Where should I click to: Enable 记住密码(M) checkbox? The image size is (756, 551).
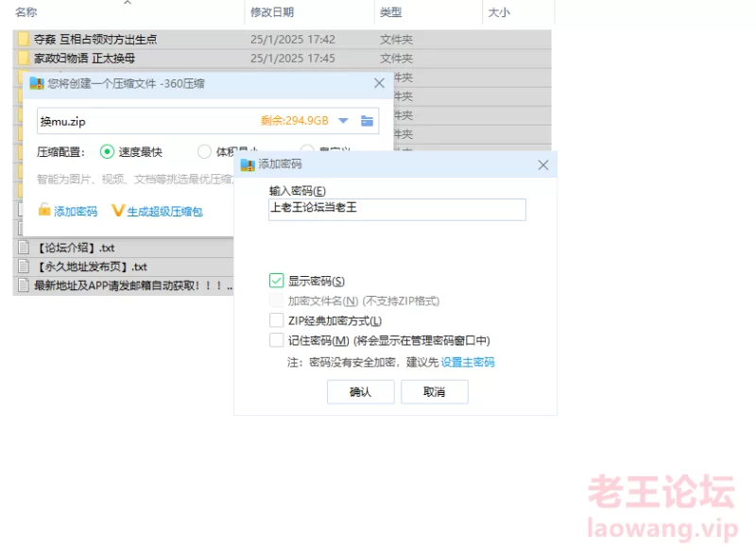[276, 340]
